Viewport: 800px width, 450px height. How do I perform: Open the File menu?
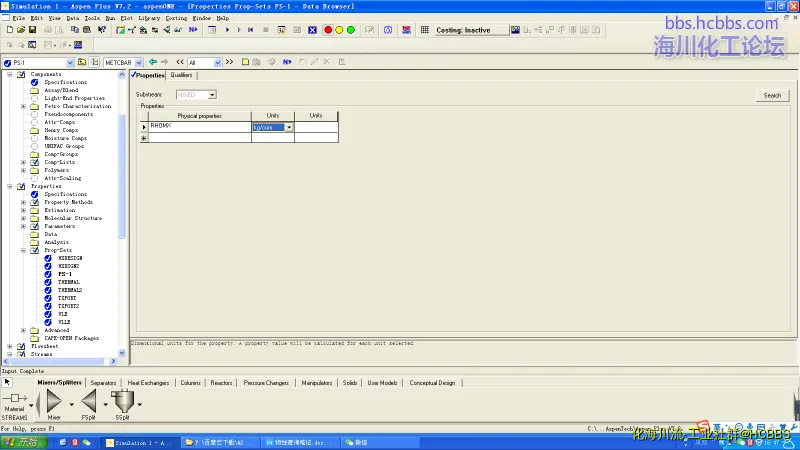[x=18, y=18]
